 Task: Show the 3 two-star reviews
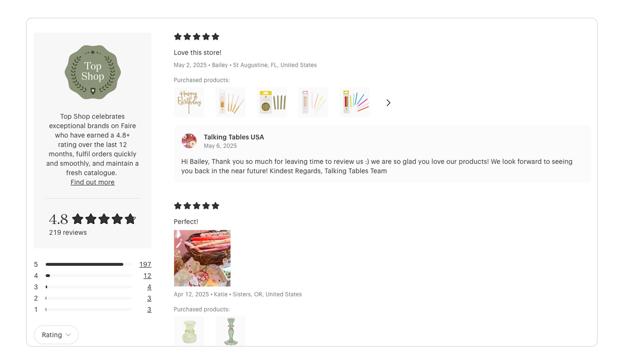(149, 298)
